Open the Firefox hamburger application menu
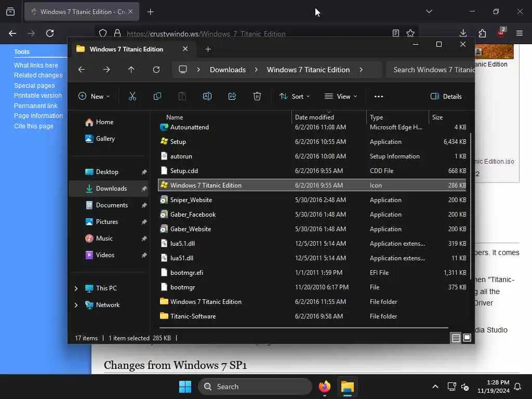Image resolution: width=532 pixels, height=399 pixels. pos(520,33)
